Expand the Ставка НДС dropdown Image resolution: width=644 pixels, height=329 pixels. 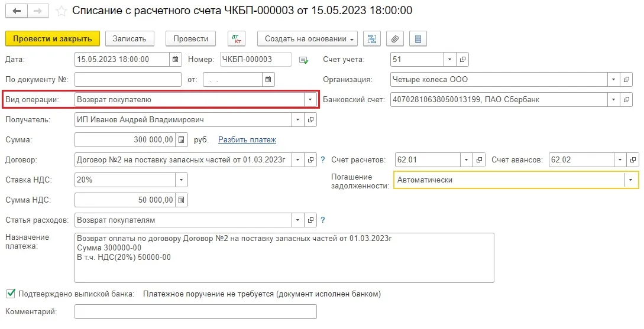coord(181,180)
